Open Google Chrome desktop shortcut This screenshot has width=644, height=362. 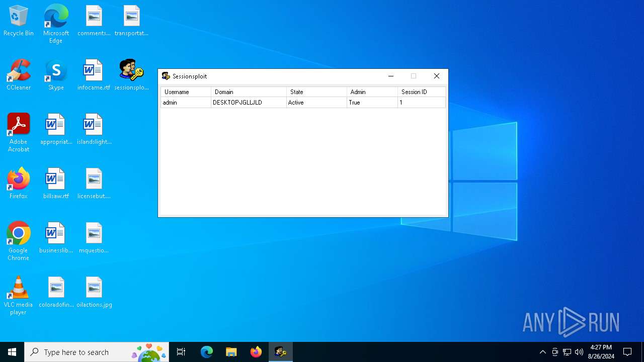(x=19, y=241)
